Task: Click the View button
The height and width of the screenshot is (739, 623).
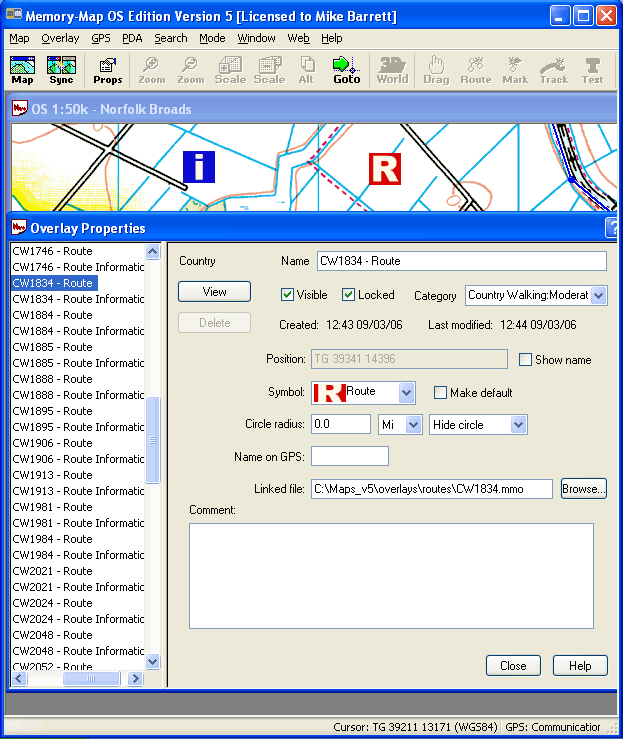Action: [x=214, y=292]
